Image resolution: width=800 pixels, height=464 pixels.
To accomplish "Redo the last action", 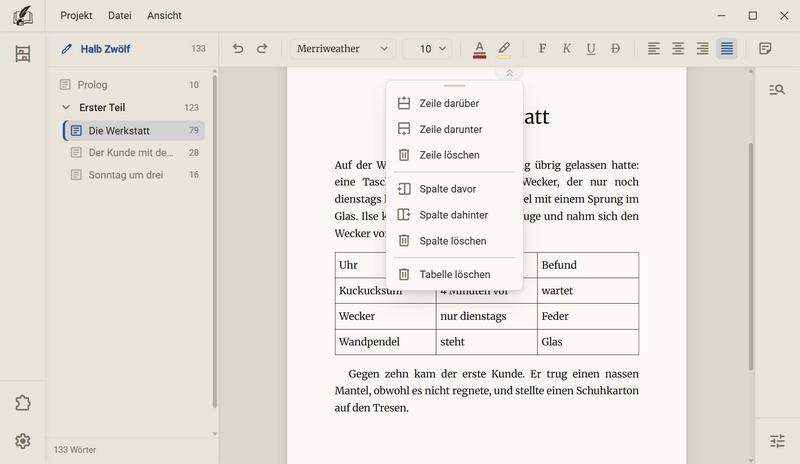I will click(x=262, y=48).
